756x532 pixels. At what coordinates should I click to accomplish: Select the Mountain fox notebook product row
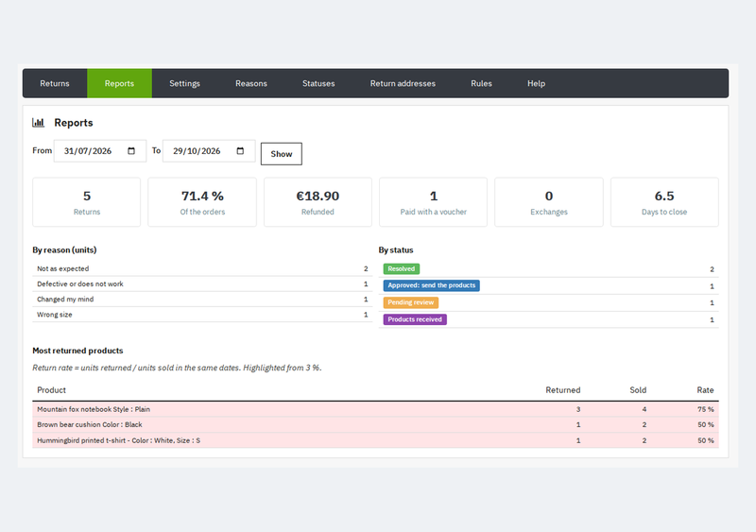point(375,409)
